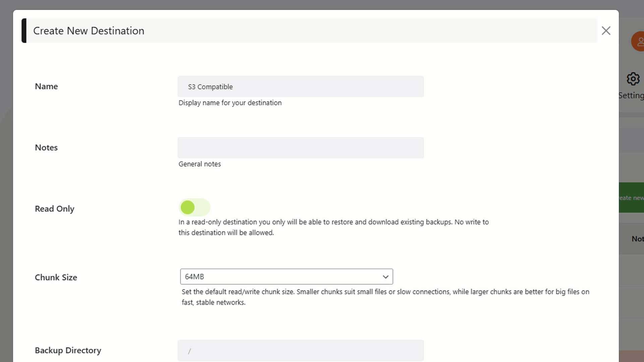Focus the Notes input field
Image resolution: width=644 pixels, height=362 pixels.
click(300, 148)
